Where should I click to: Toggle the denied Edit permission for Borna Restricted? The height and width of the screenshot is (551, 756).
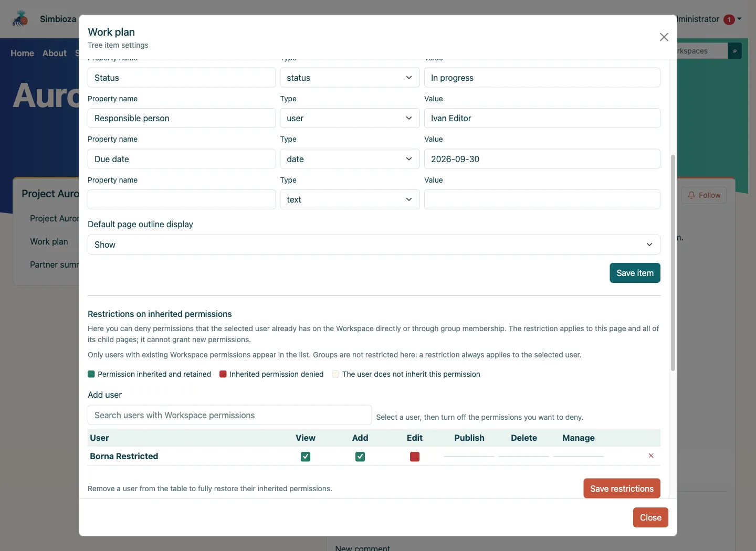[415, 457]
